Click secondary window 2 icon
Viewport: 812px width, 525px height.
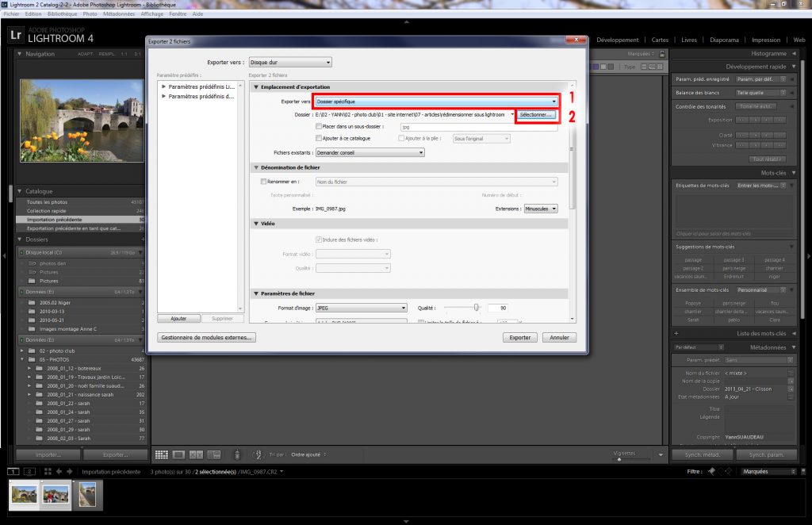tap(29, 472)
